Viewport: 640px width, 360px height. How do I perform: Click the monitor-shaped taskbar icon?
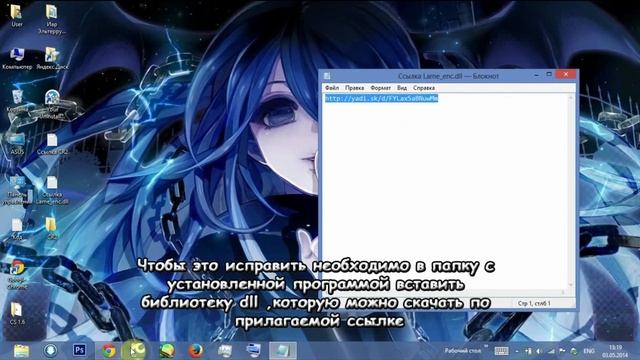click(253, 351)
